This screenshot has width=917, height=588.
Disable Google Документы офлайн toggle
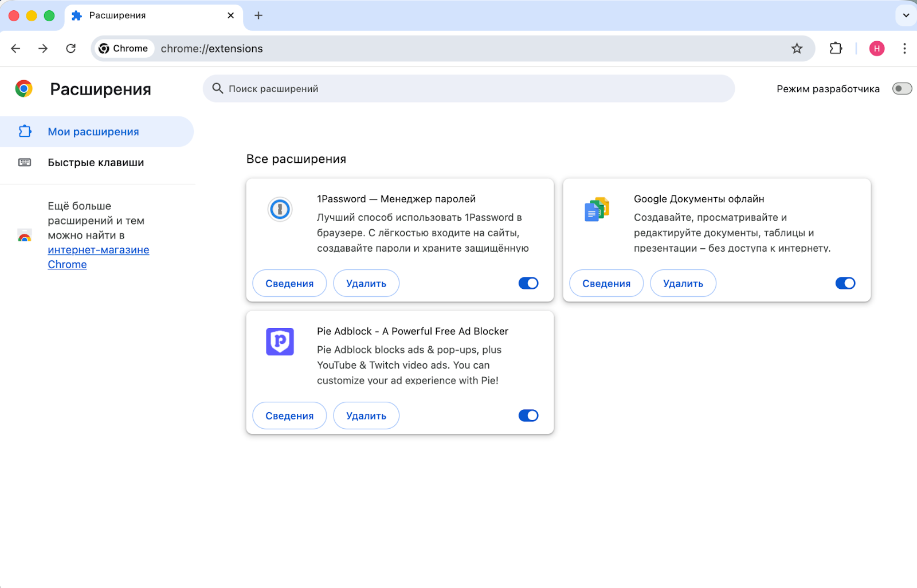(x=845, y=283)
